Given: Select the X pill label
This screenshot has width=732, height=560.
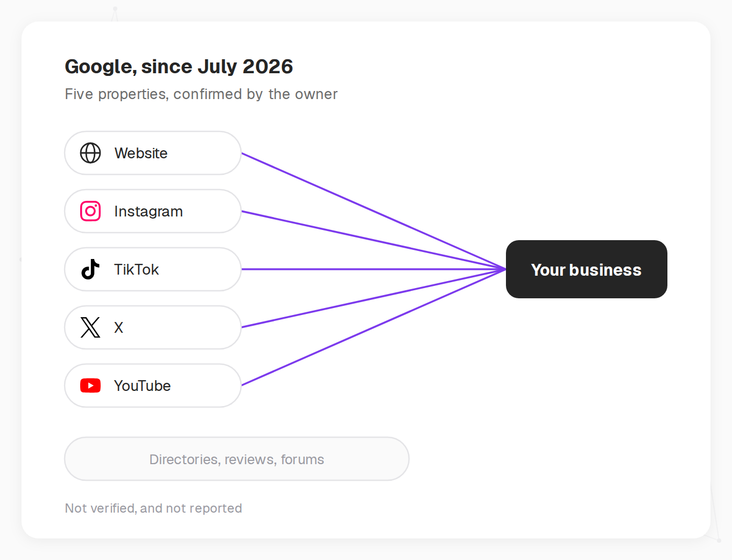Looking at the screenshot, I should pos(118,327).
